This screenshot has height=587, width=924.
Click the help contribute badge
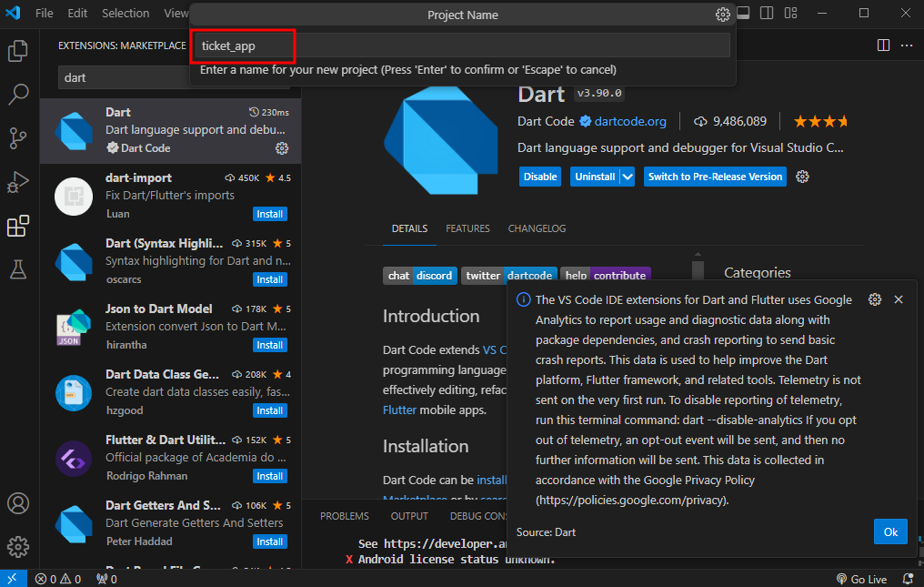pyautogui.click(x=605, y=276)
